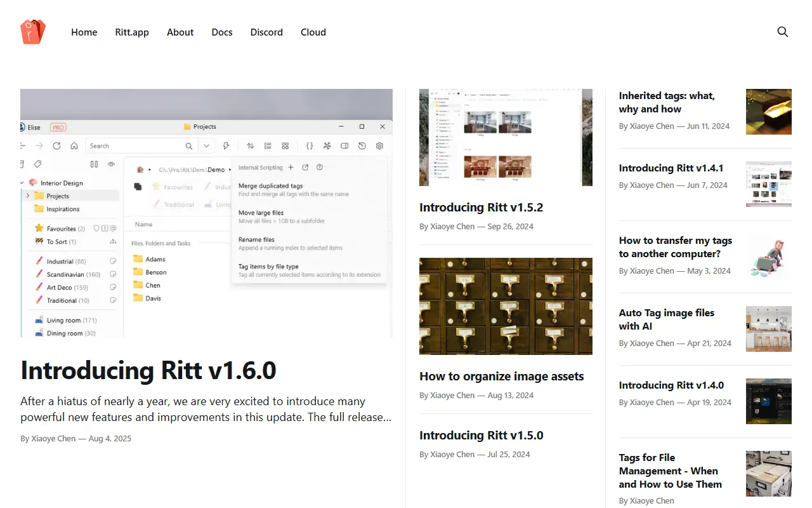Click author Xiaoye Chen under v1.6.0 post
Viewport: 812px width, 508px height.
[x=53, y=439]
